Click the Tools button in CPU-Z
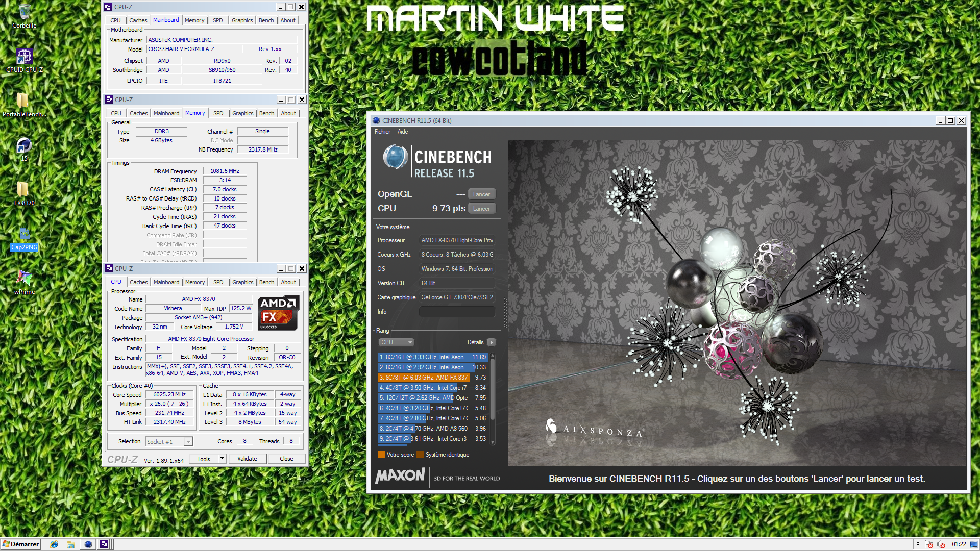Viewport: 980px width, 551px height. [x=204, y=459]
